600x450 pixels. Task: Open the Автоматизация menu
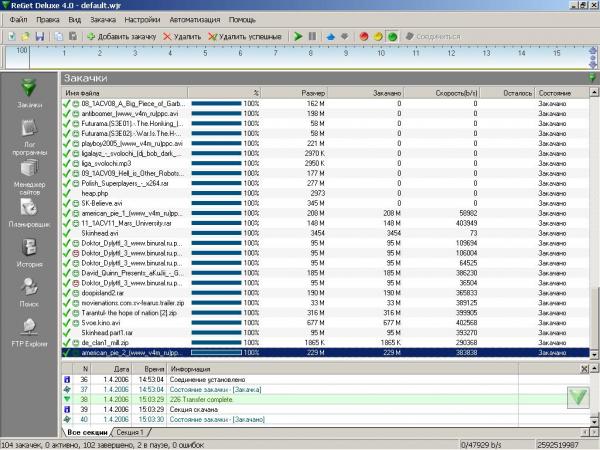tap(195, 20)
